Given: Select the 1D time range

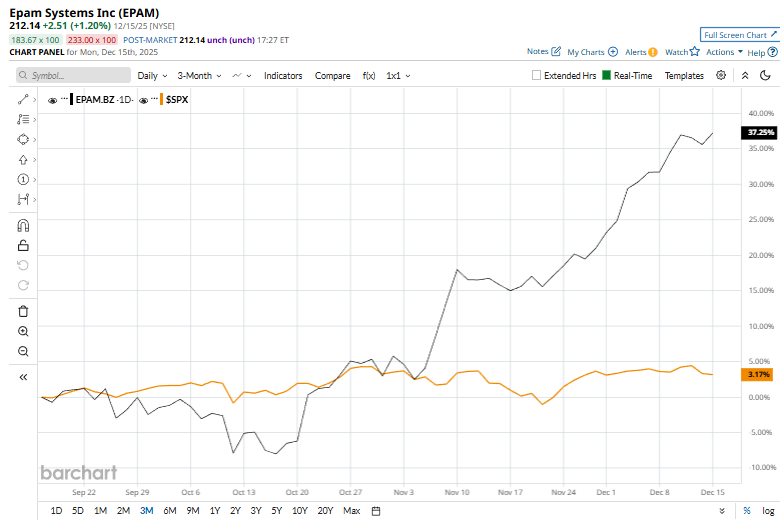Looking at the screenshot, I should coord(56,511).
